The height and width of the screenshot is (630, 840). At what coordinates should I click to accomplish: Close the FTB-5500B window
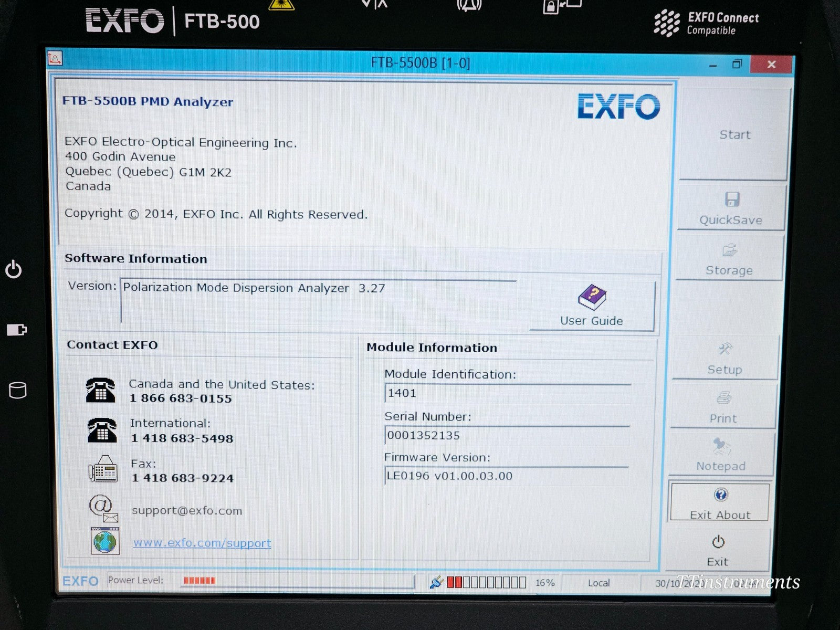click(x=771, y=64)
